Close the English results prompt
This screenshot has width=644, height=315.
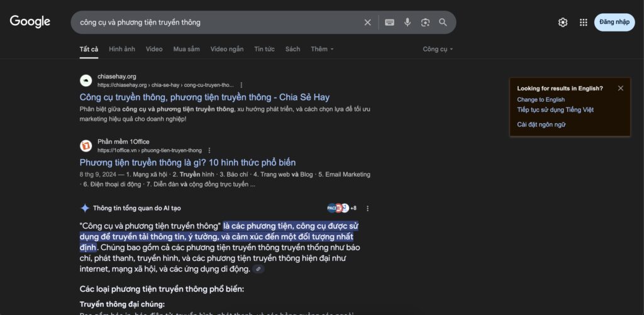click(x=621, y=88)
